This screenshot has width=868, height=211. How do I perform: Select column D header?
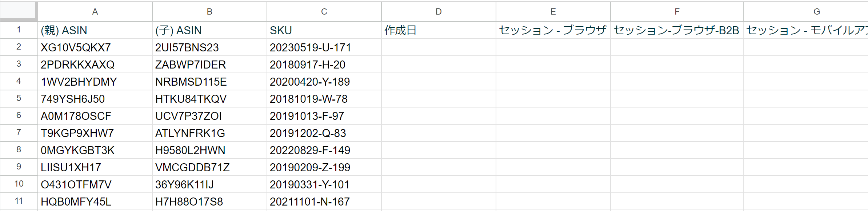(439, 12)
